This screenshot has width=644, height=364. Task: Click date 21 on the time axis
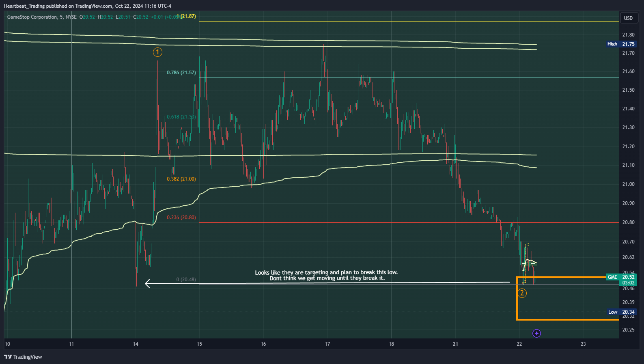pos(455,344)
